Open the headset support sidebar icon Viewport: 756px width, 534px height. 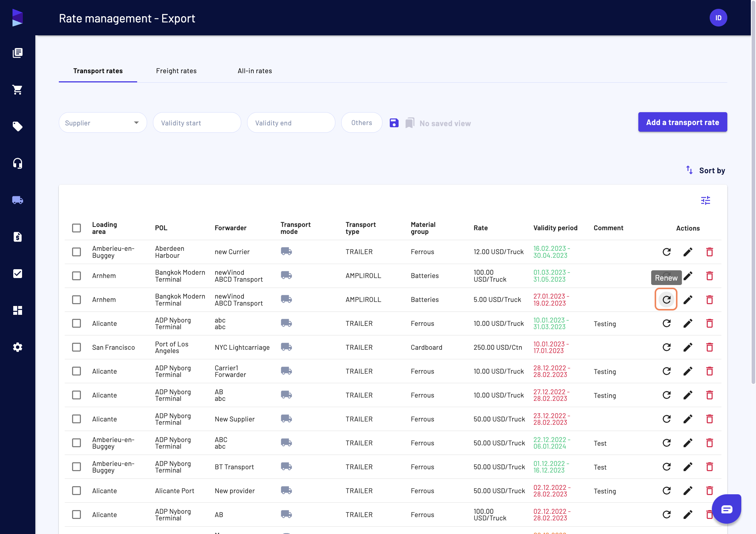pyautogui.click(x=18, y=163)
